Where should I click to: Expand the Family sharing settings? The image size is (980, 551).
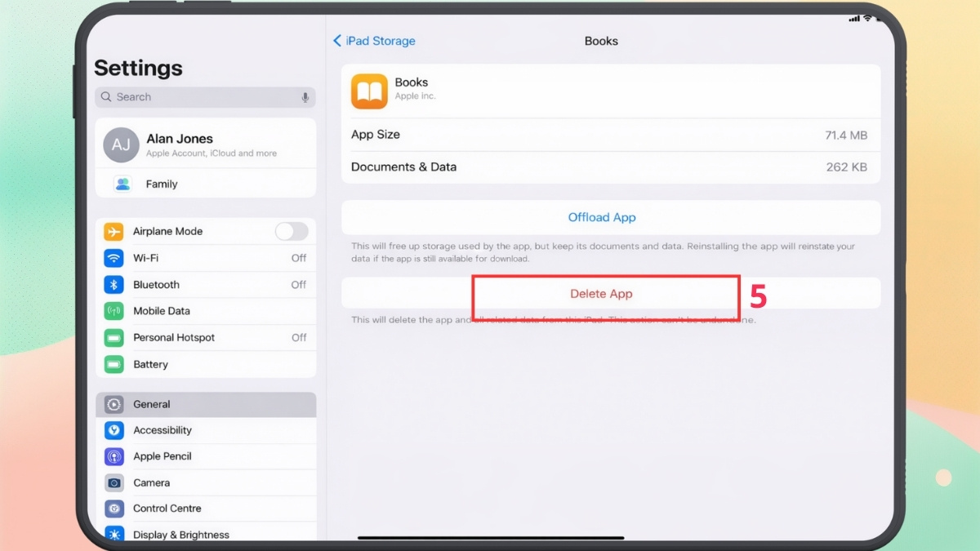coord(162,183)
